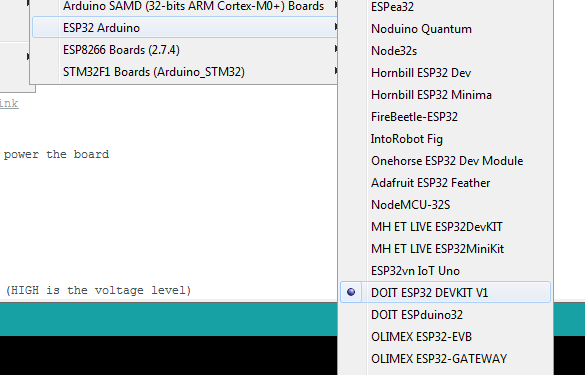Open the ESP8266 Boards (2.7.4) submenu
This screenshot has width=585, height=375.
pyautogui.click(x=185, y=50)
